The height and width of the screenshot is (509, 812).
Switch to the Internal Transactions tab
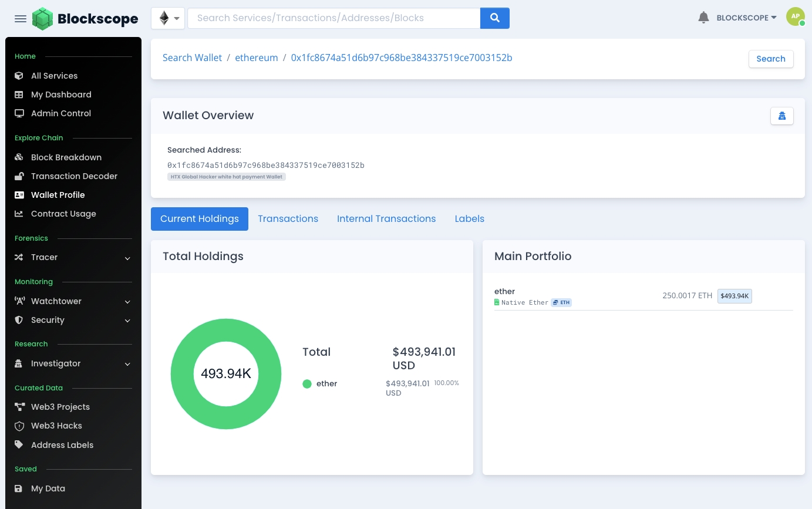pyautogui.click(x=386, y=219)
